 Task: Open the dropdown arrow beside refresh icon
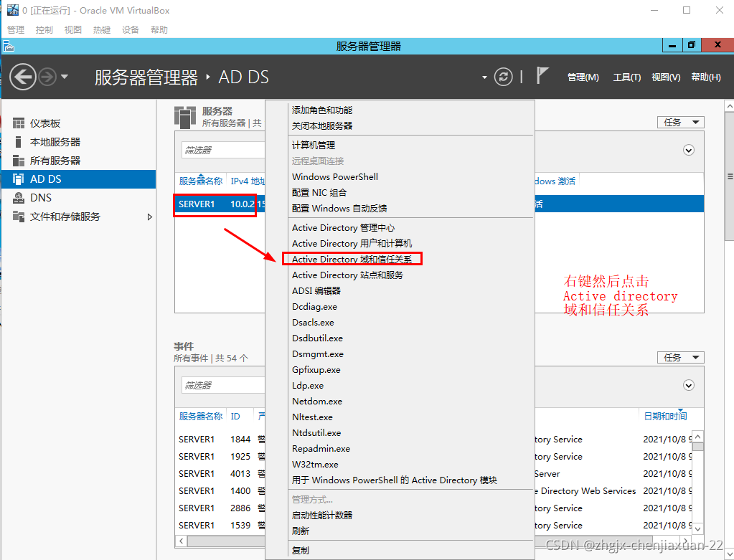point(484,77)
